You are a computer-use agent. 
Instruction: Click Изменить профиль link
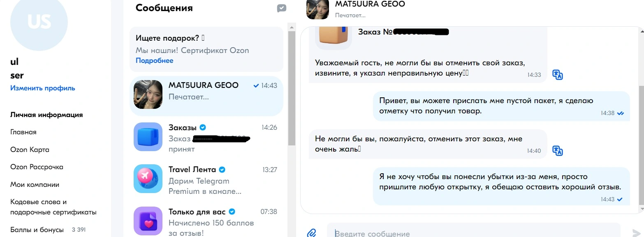point(43,88)
